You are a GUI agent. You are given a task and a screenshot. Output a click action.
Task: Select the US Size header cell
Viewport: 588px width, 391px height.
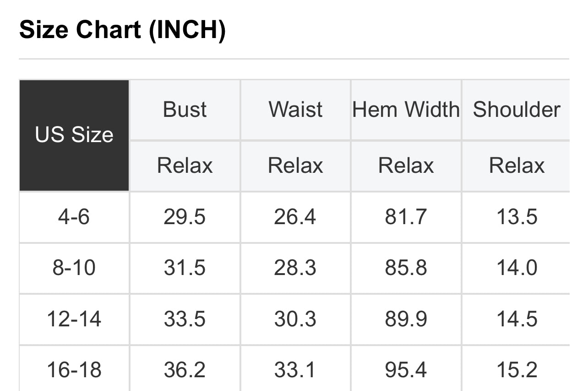click(x=74, y=135)
